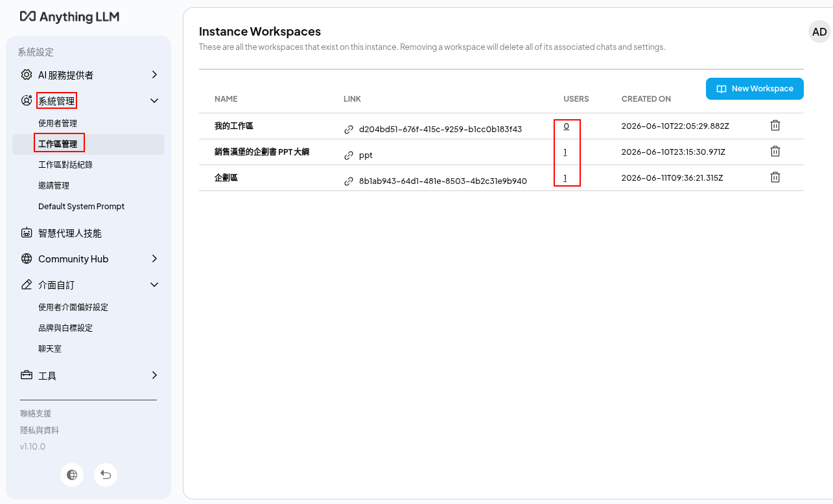Open 品牌與白標設定

65,328
